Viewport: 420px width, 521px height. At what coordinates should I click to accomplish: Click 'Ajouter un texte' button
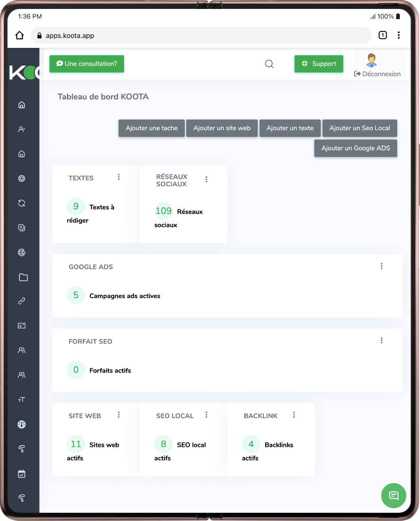click(x=290, y=128)
